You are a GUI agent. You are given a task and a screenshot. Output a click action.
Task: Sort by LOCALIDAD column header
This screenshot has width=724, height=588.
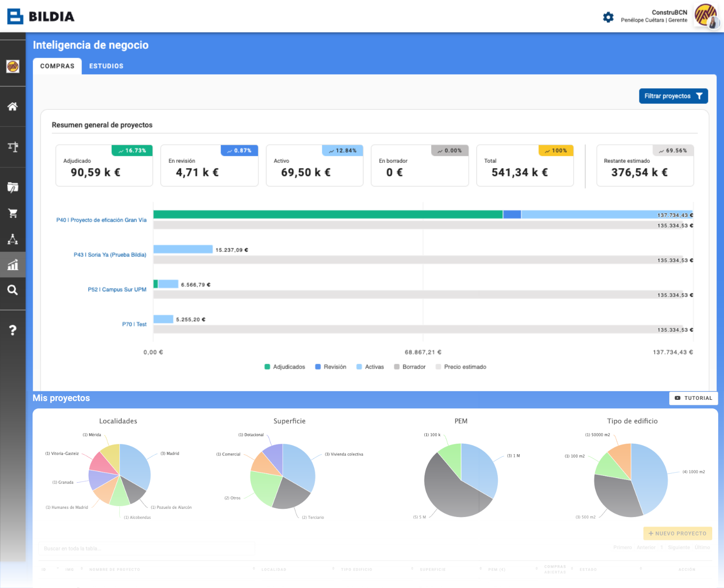[274, 569]
